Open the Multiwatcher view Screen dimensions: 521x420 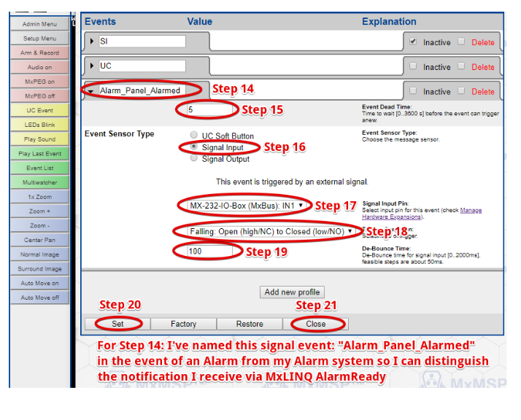coord(39,182)
